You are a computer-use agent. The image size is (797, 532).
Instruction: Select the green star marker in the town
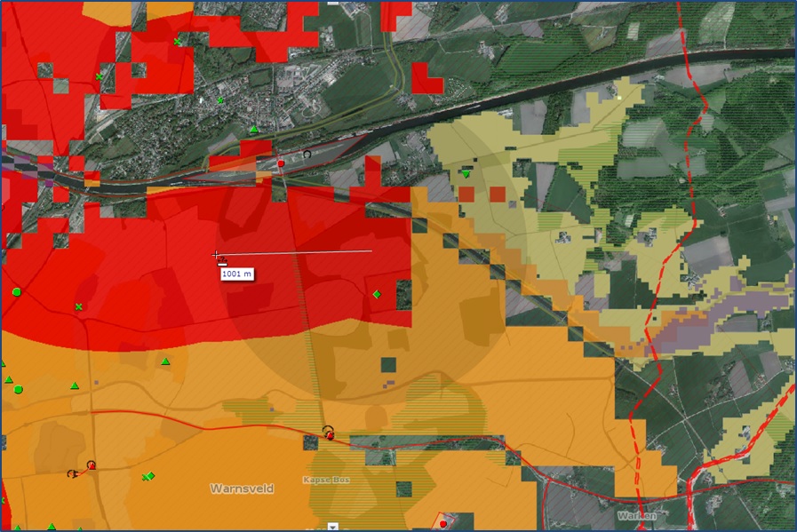click(220, 100)
